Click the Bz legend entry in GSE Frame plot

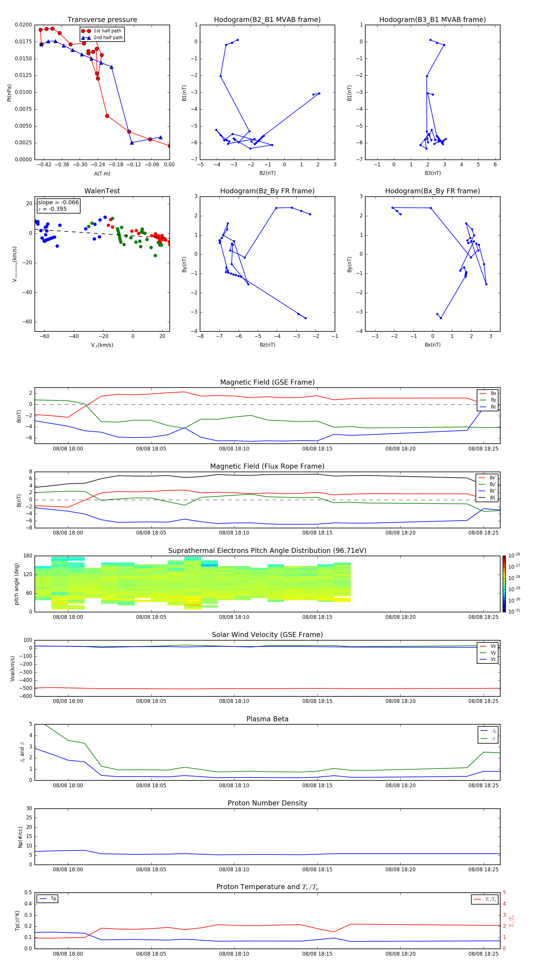click(x=488, y=407)
